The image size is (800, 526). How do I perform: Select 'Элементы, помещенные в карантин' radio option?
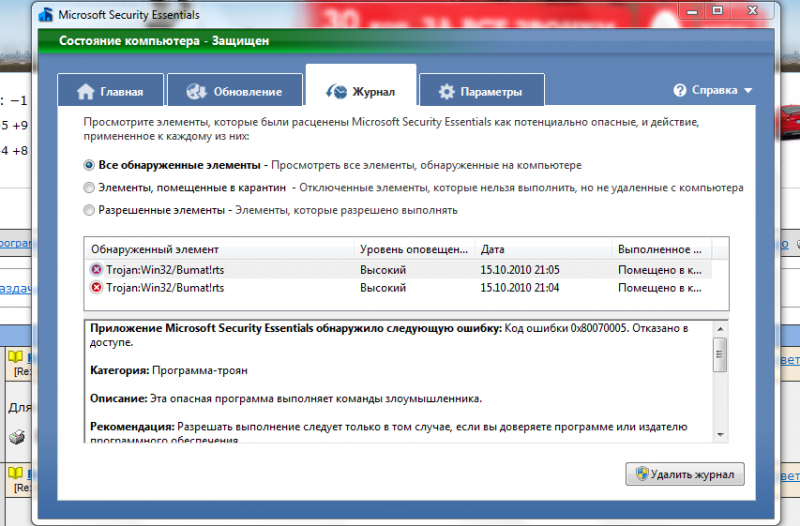(x=89, y=188)
